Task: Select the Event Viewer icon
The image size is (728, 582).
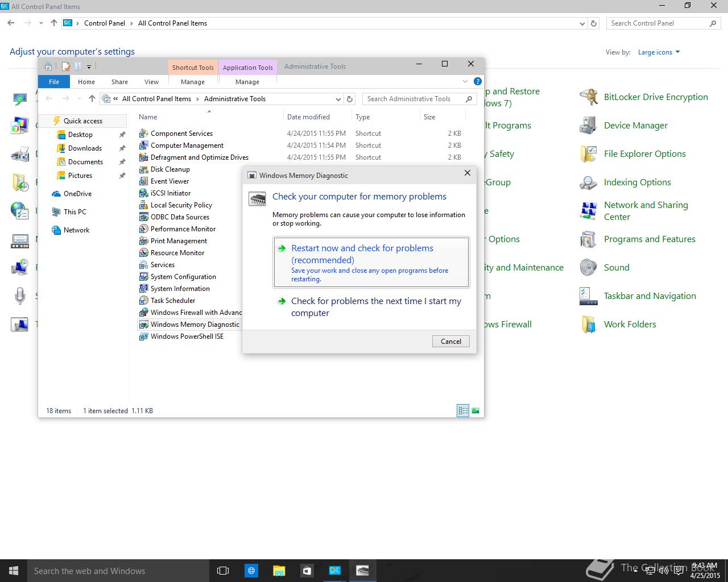Action: [x=143, y=181]
